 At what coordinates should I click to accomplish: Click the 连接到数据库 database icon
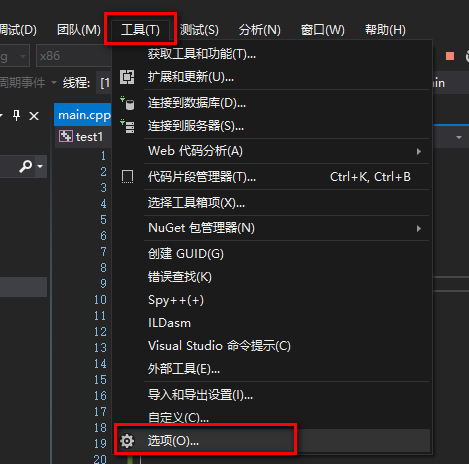(127, 103)
